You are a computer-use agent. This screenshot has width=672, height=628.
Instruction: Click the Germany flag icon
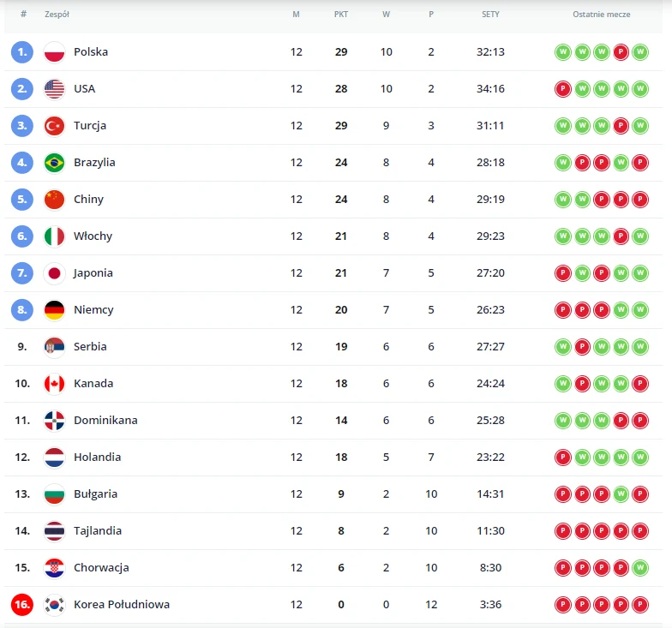pos(54,310)
